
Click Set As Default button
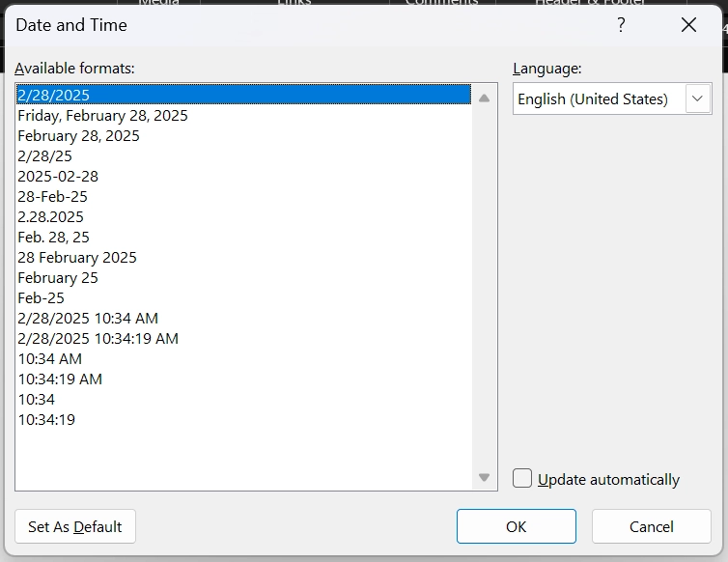pyautogui.click(x=75, y=526)
